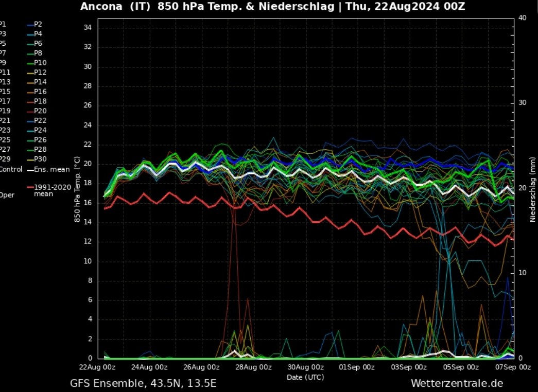Screen dimensions: 538x392
Task: Click the GFS Ensemble, 43.5N, 13.5E caption
Action: point(143,383)
